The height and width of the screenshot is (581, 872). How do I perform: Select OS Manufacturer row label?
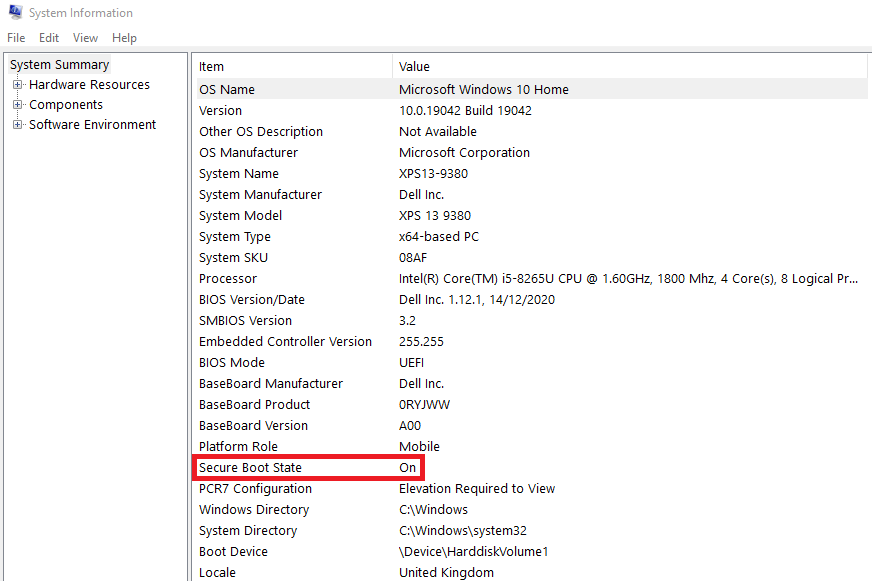point(249,152)
